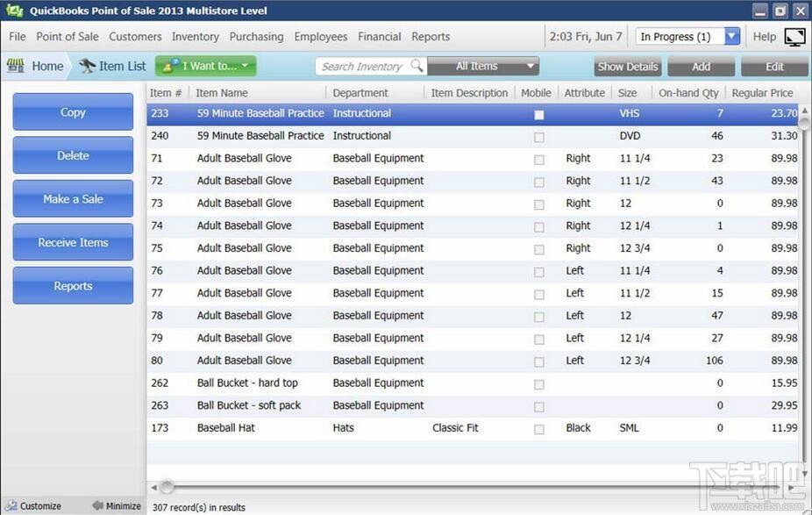Click Customize text at bottom left
The width and height of the screenshot is (812, 515).
[x=40, y=505]
